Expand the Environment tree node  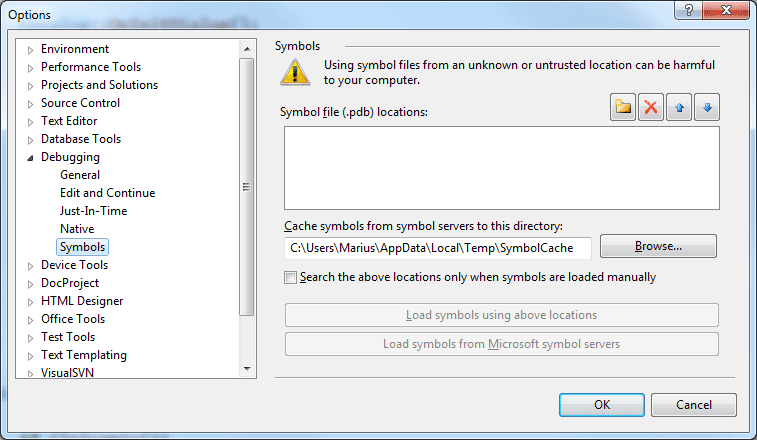pos(30,50)
